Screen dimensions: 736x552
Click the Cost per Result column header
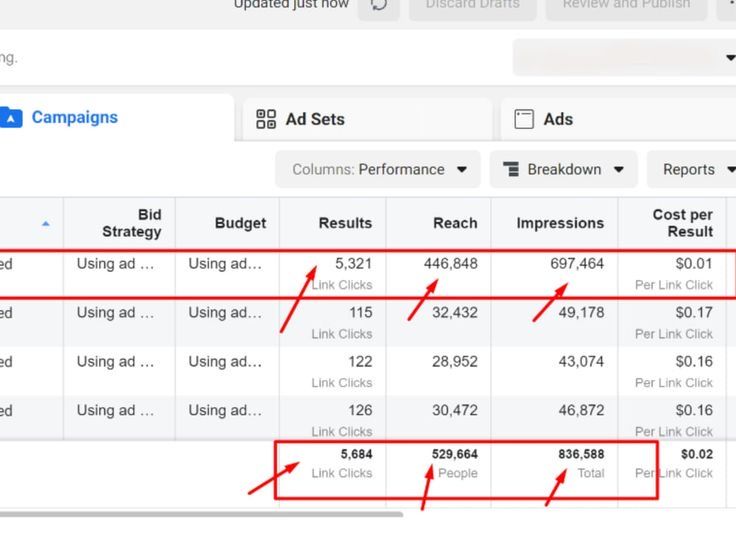point(682,223)
